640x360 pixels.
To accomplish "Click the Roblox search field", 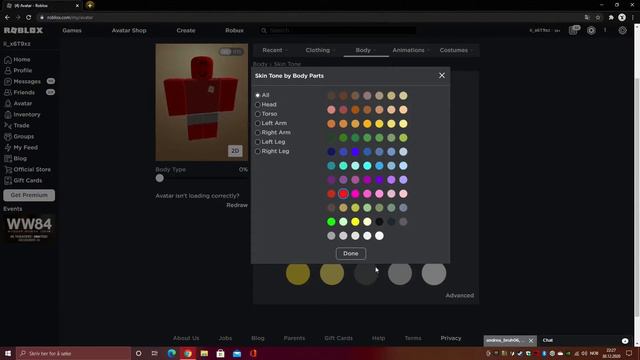I will pyautogui.click(x=337, y=31).
